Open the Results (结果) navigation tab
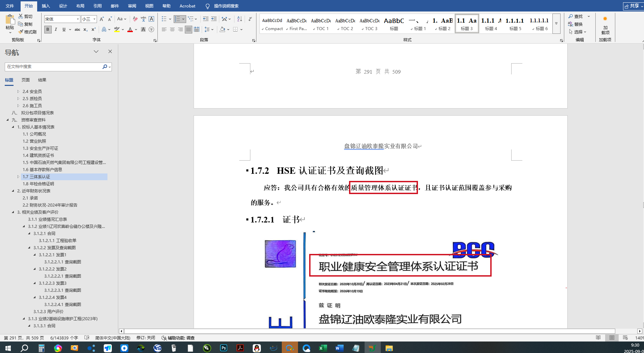The image size is (644, 353). (42, 80)
